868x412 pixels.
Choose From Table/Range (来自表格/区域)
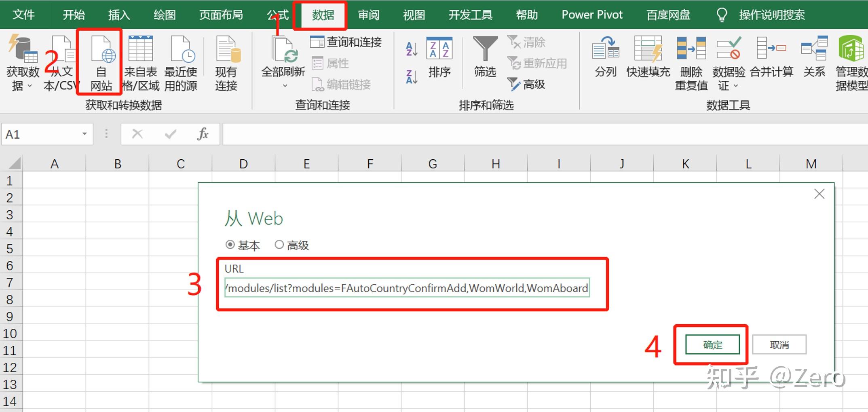click(141, 63)
